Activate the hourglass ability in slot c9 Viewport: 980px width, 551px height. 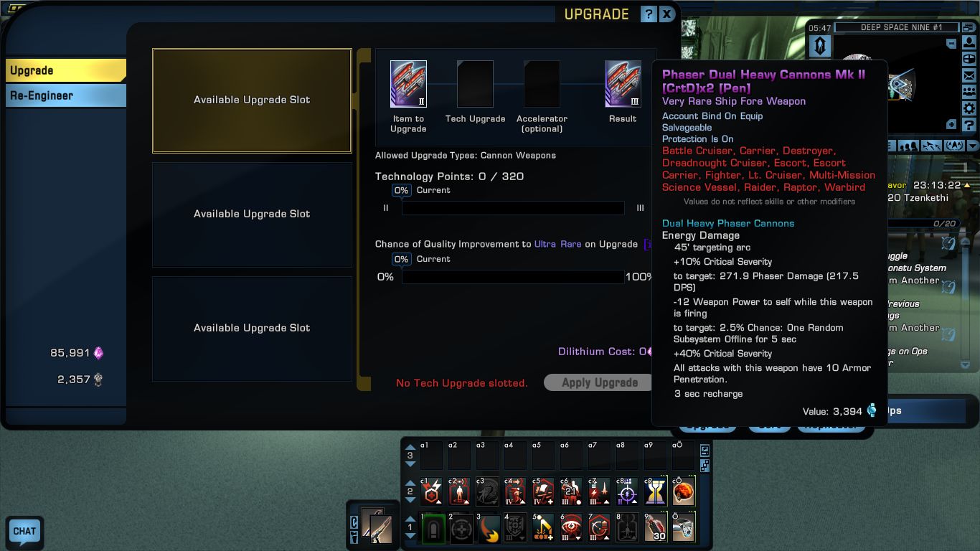click(x=655, y=492)
